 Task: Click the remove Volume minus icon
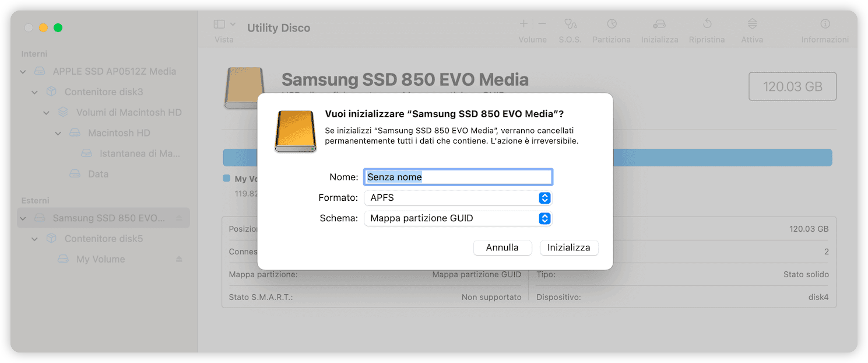point(542,24)
